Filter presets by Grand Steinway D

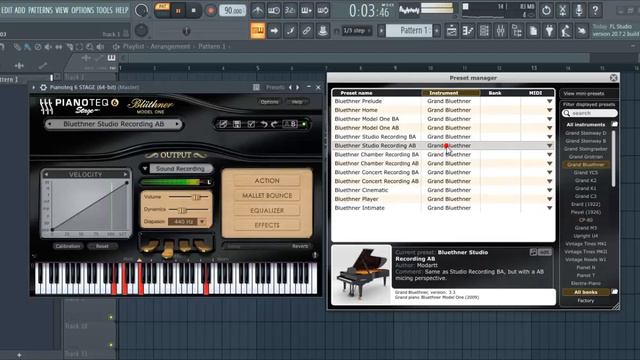tap(586, 133)
